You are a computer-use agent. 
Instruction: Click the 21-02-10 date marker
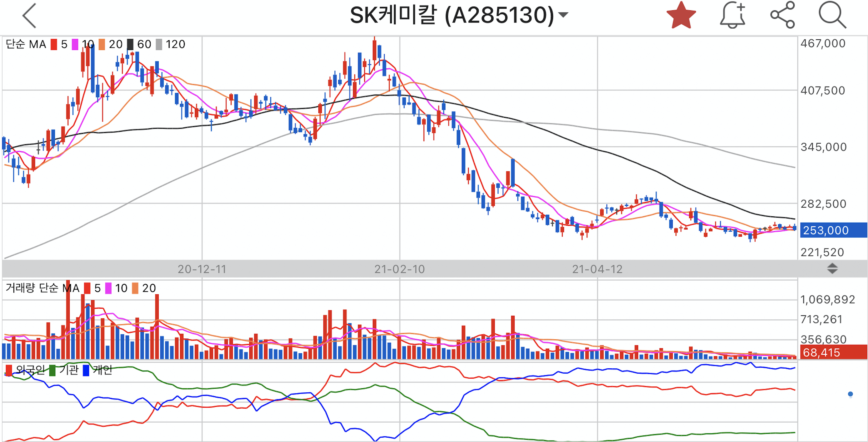[x=399, y=269]
